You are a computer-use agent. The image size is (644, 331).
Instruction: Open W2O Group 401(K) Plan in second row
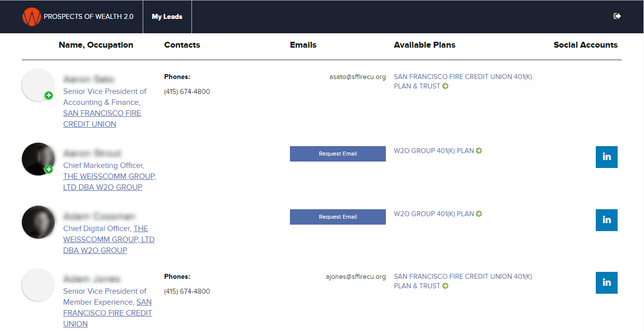433,151
